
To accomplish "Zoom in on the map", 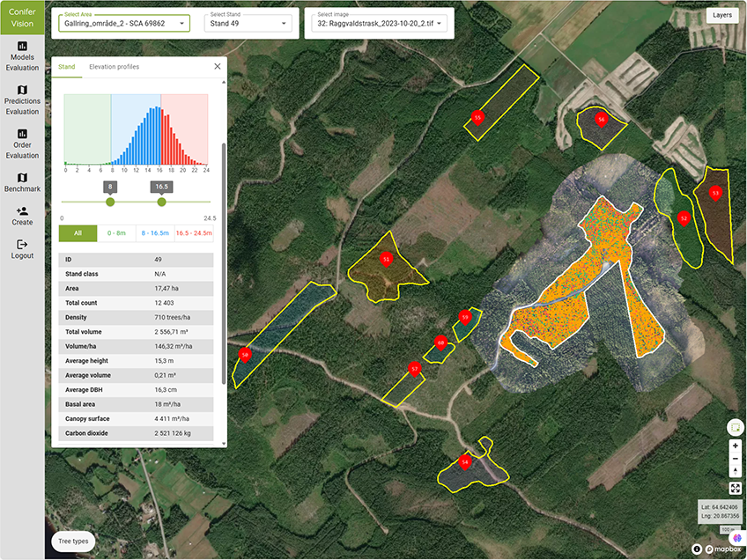I will [x=735, y=446].
